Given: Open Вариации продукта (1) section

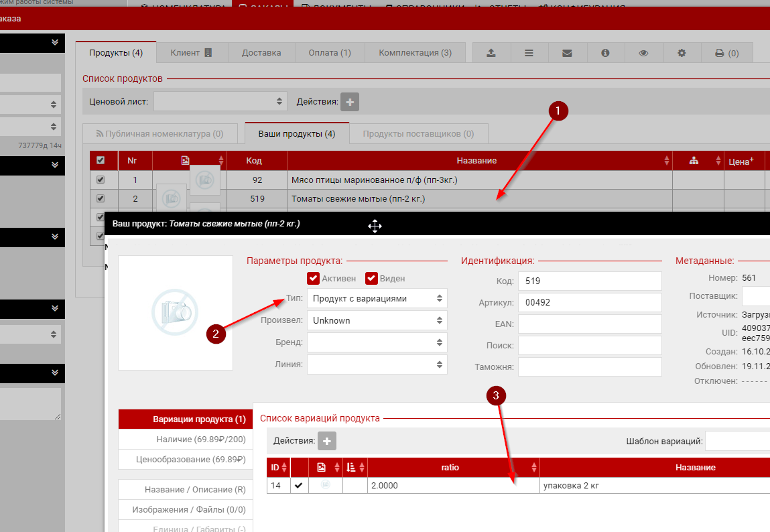Looking at the screenshot, I should (x=186, y=419).
